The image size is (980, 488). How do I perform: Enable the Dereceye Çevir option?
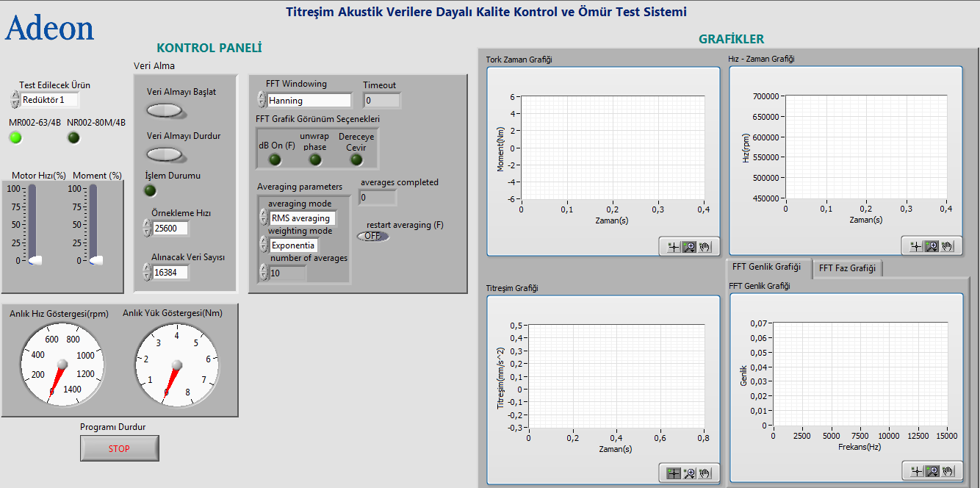(356, 159)
